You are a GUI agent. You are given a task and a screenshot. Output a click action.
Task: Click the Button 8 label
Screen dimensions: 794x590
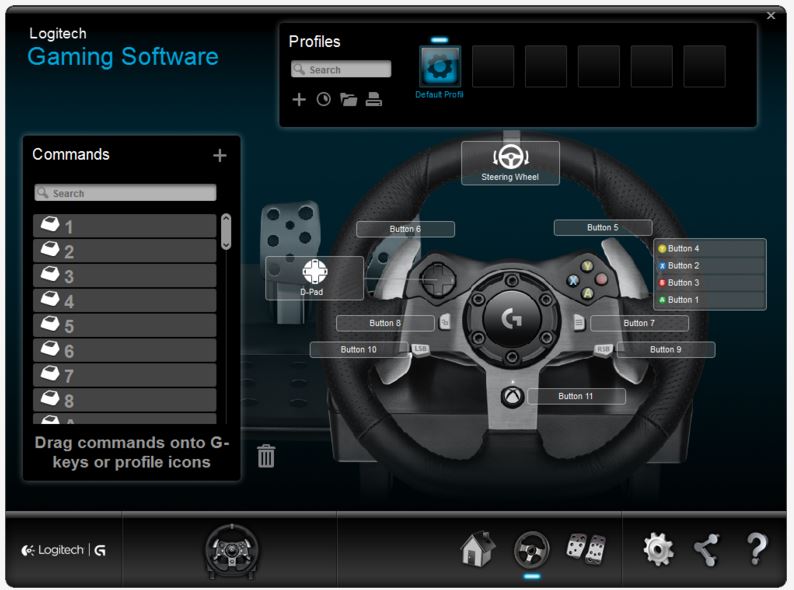point(385,323)
